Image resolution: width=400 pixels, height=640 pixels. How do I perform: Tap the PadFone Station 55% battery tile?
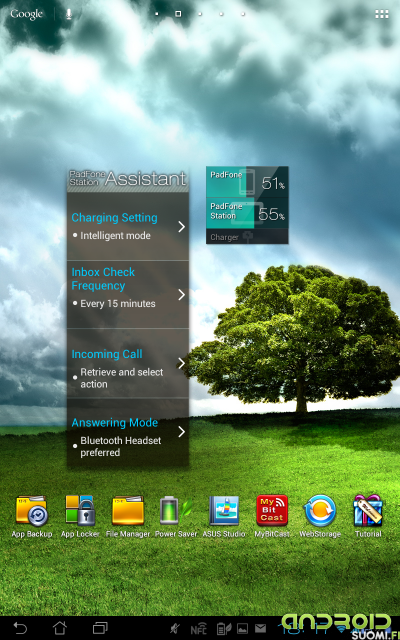tap(247, 213)
